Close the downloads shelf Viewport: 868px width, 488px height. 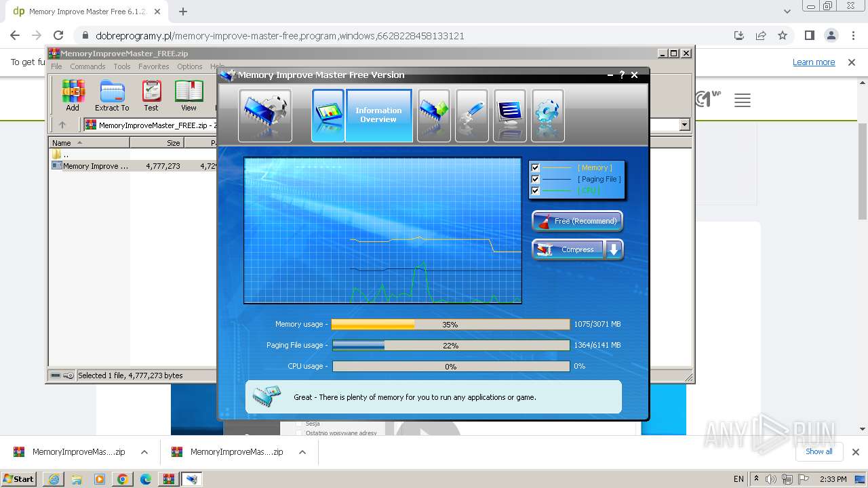point(855,452)
